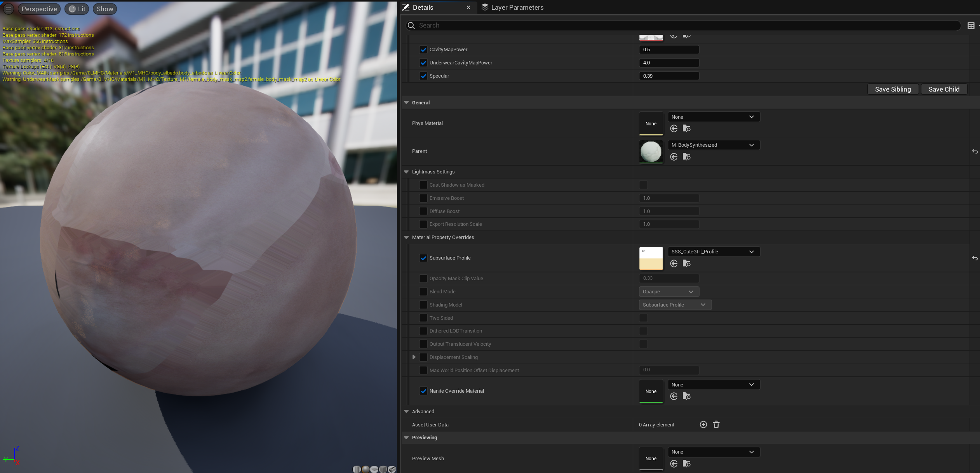Click the Save Sibling button
The height and width of the screenshot is (473, 980).
click(893, 89)
